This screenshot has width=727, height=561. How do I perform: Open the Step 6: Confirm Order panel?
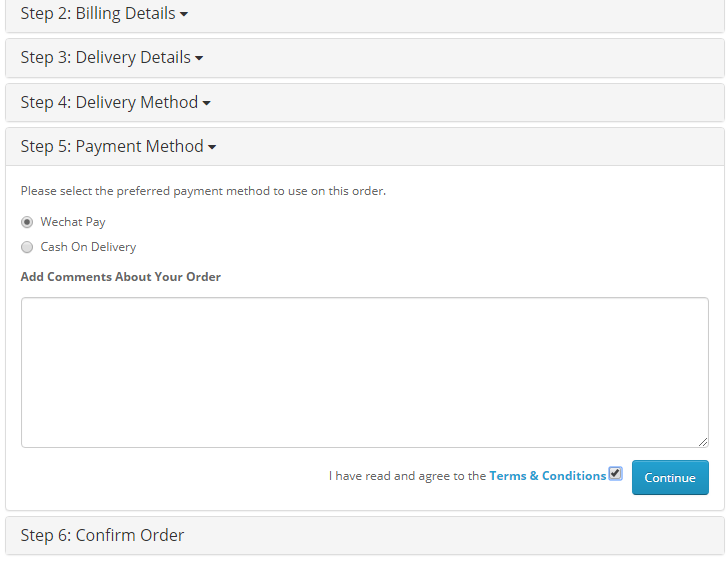(102, 535)
